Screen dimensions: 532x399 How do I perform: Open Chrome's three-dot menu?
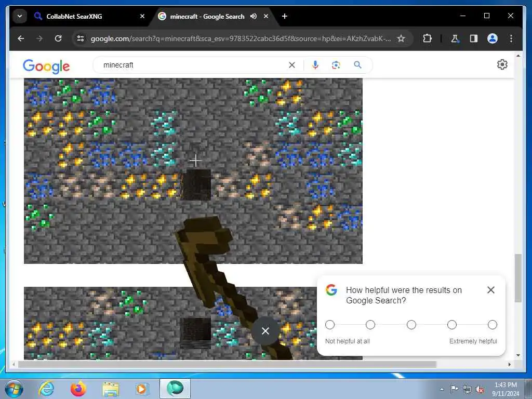[511, 38]
